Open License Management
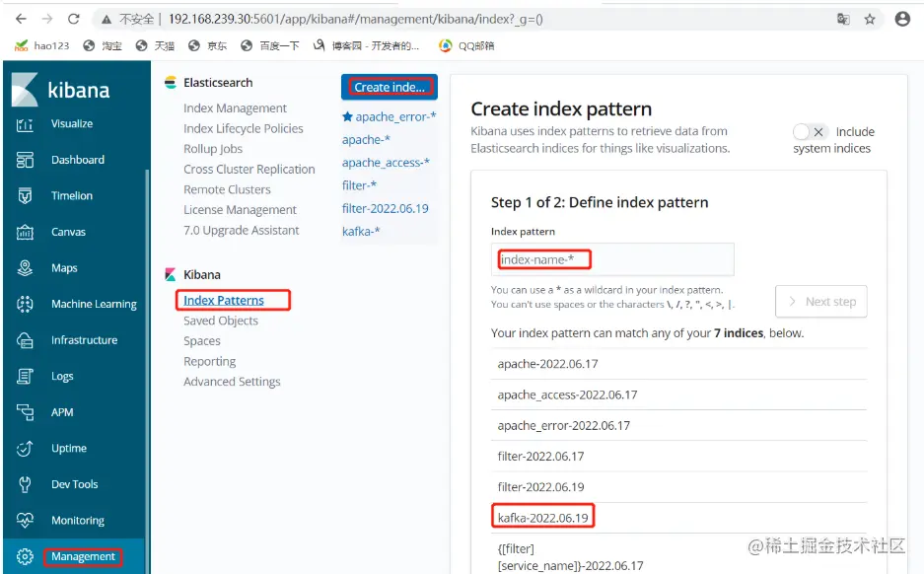The image size is (924, 574). (x=240, y=210)
